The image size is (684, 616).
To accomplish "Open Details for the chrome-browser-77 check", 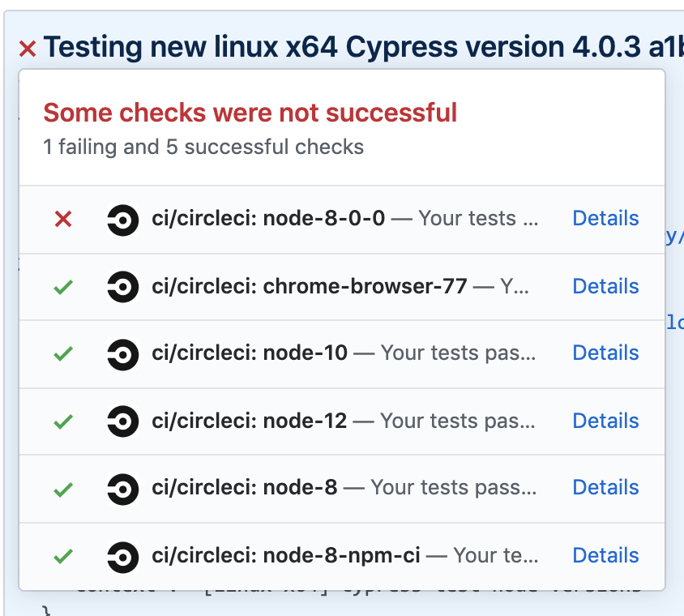I will [605, 286].
